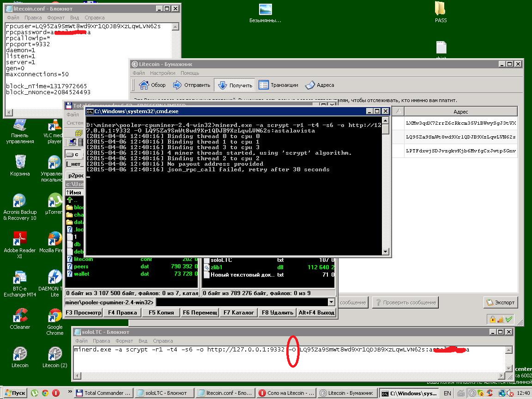
Task: Open Обзор in the Litecoin wallet toolbar
Action: (152, 85)
